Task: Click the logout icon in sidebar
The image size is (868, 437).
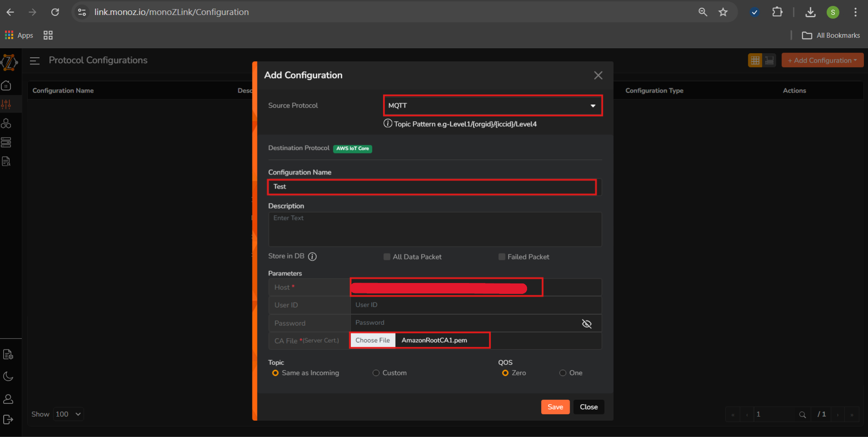Action: pos(8,419)
